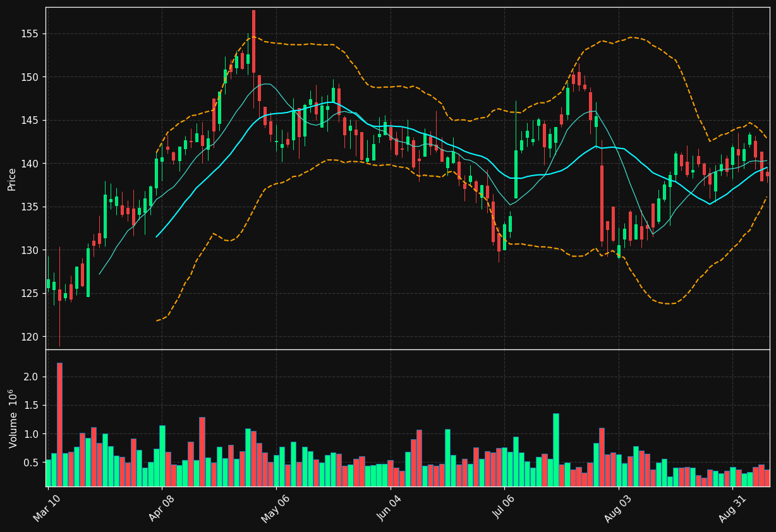
Task: Click the Volume axis title
Action: coord(13,419)
